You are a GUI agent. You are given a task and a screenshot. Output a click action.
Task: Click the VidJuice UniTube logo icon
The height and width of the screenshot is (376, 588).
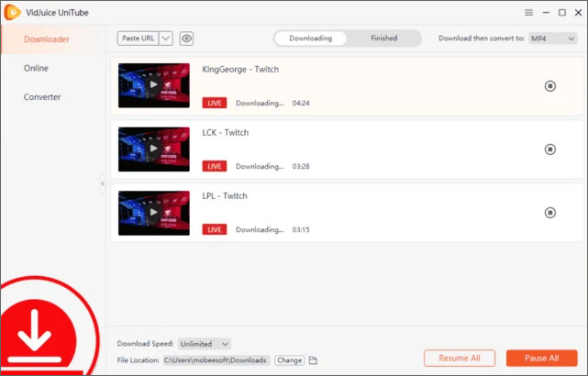tap(12, 12)
